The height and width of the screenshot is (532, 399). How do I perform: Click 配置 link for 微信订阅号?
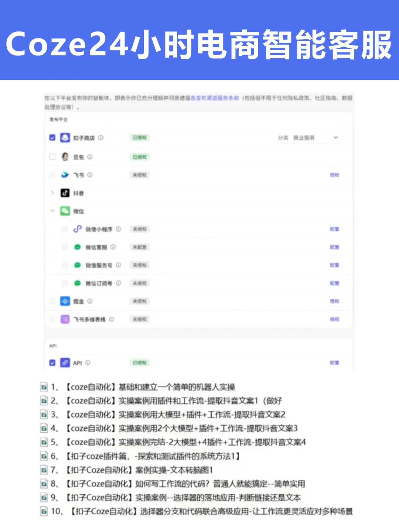(x=335, y=283)
